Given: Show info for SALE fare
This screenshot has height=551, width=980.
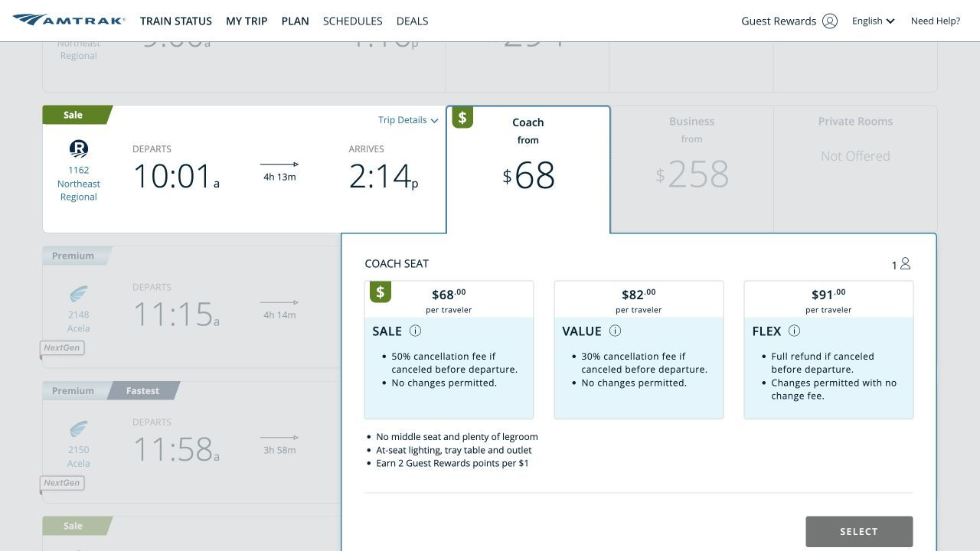Looking at the screenshot, I should (416, 331).
